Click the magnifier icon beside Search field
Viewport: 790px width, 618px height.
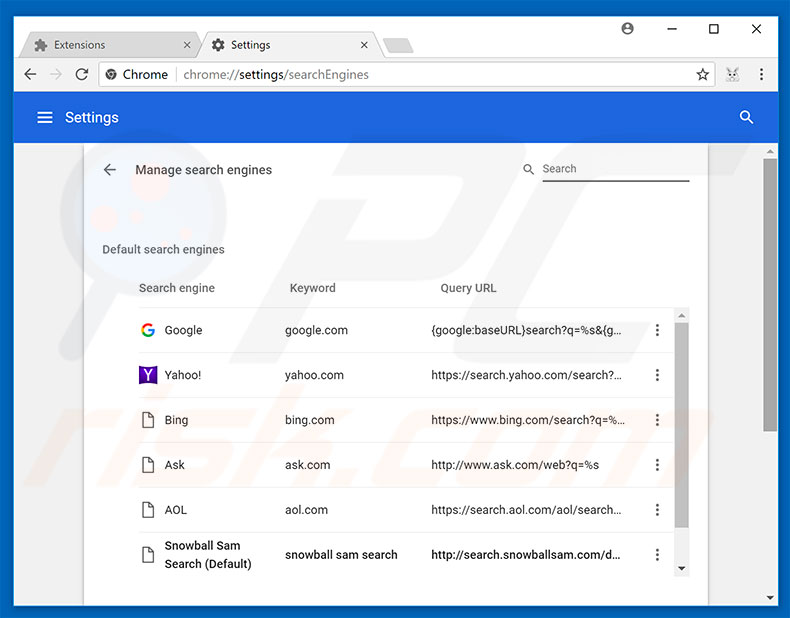tap(528, 169)
